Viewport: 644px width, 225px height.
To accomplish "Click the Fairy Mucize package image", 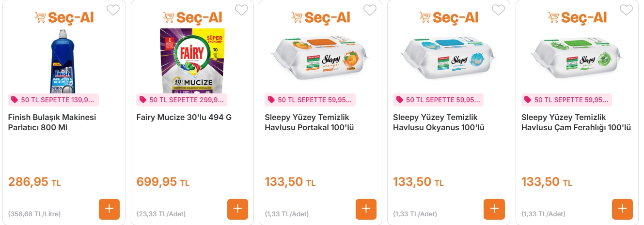I will tap(192, 60).
